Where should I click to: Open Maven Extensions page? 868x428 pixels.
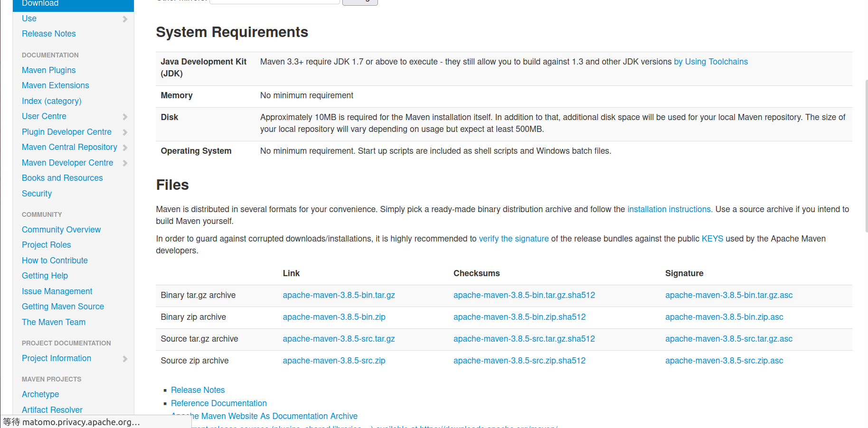[56, 85]
